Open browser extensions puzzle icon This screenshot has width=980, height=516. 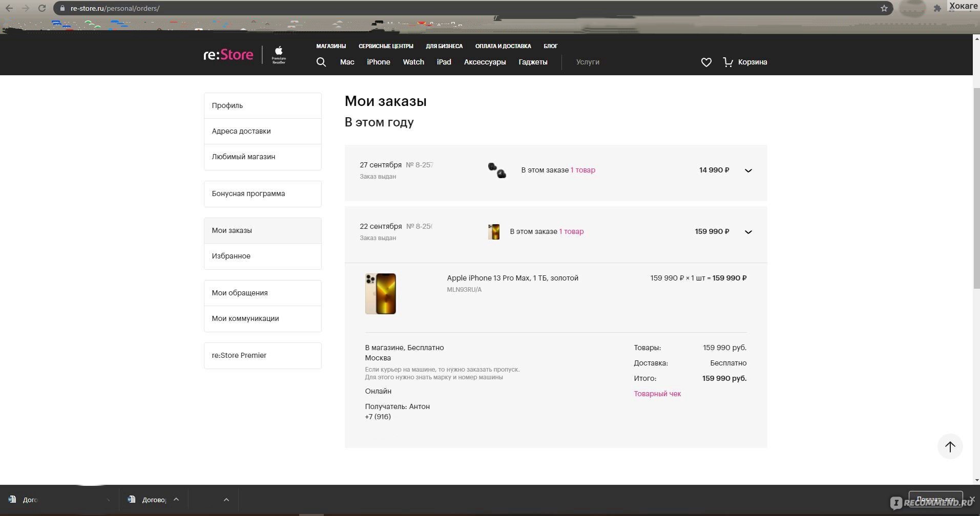tap(937, 8)
